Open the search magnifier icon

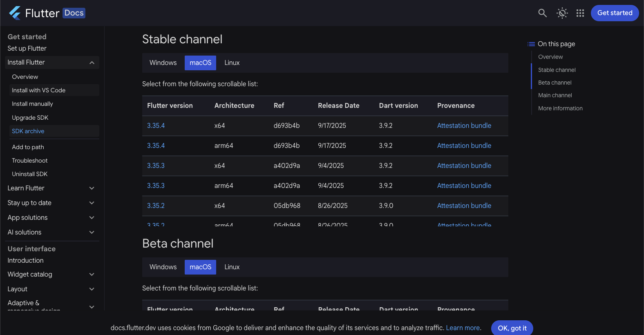click(x=542, y=13)
